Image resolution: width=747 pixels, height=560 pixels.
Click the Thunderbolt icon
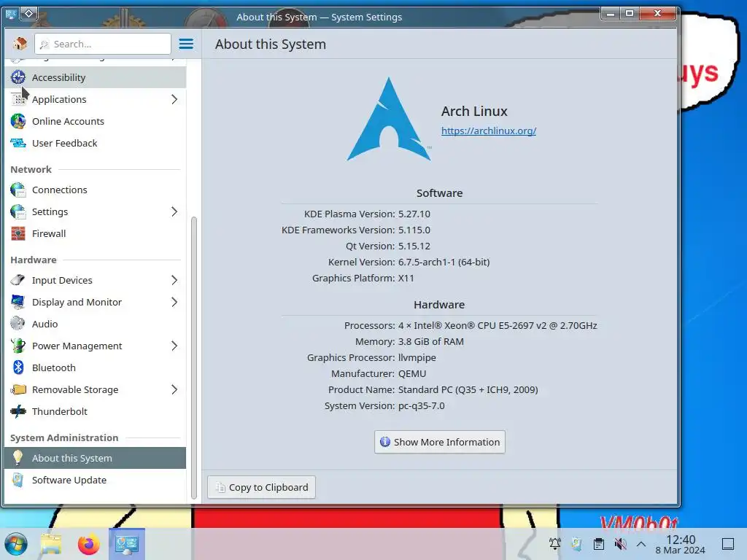click(x=18, y=411)
